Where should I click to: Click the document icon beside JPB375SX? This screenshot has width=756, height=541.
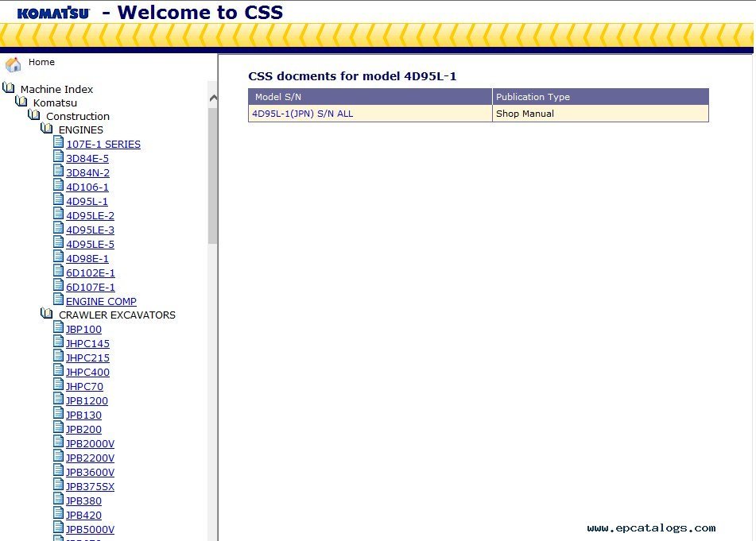(x=58, y=485)
